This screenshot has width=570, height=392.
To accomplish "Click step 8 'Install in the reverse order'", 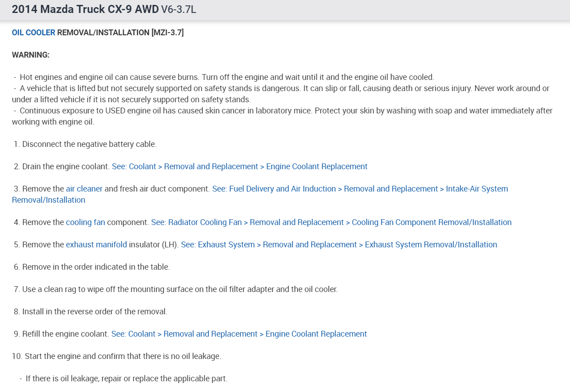I will click(x=95, y=312).
